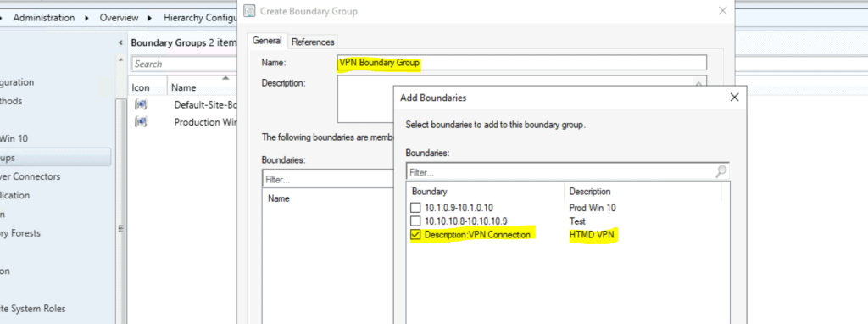The image size is (868, 324).
Task: Click the 10.1.0.9-10.1.0.10 boundary label
Action: pos(459,209)
